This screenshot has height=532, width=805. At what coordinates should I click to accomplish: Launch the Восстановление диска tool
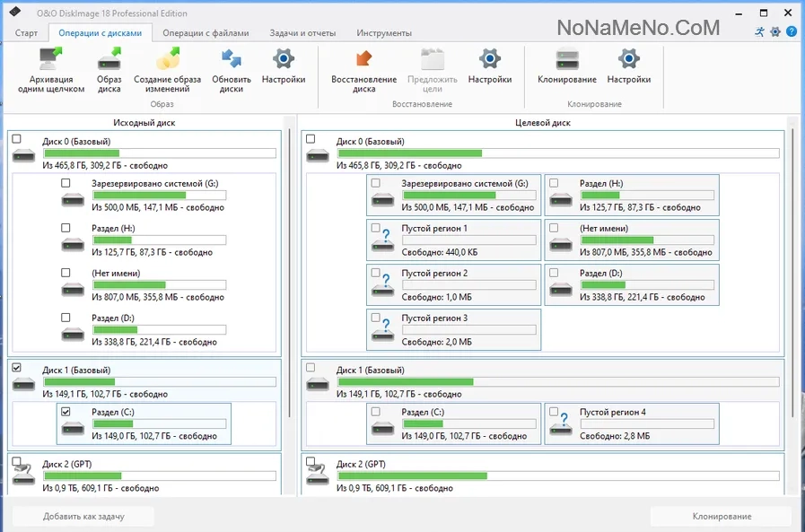point(363,61)
